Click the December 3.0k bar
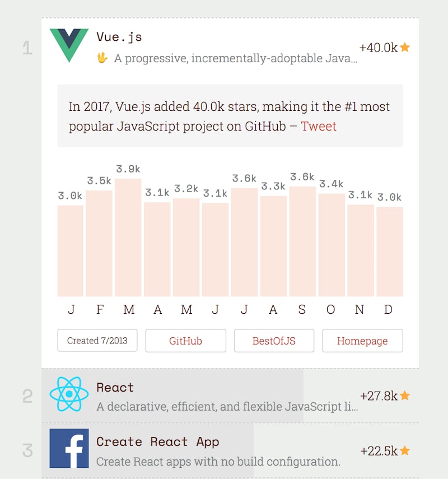 point(389,252)
